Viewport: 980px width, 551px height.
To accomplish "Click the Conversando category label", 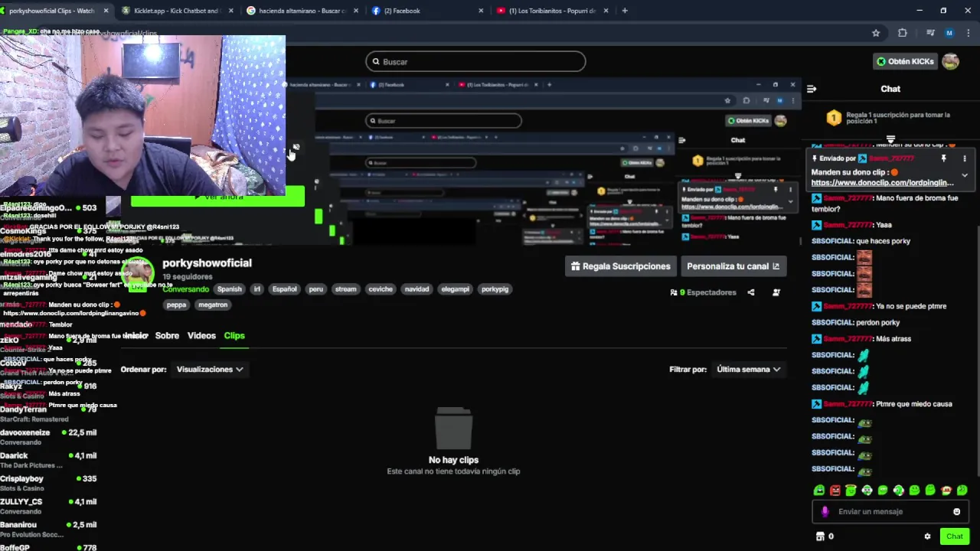I will coord(185,289).
